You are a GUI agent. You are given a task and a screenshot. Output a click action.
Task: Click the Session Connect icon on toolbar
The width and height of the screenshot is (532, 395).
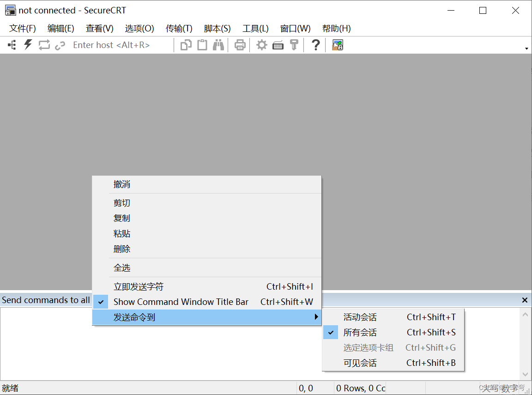(11, 45)
